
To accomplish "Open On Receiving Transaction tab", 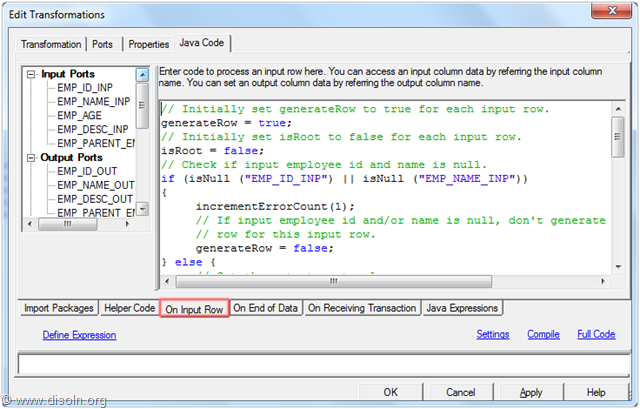I will [x=362, y=308].
